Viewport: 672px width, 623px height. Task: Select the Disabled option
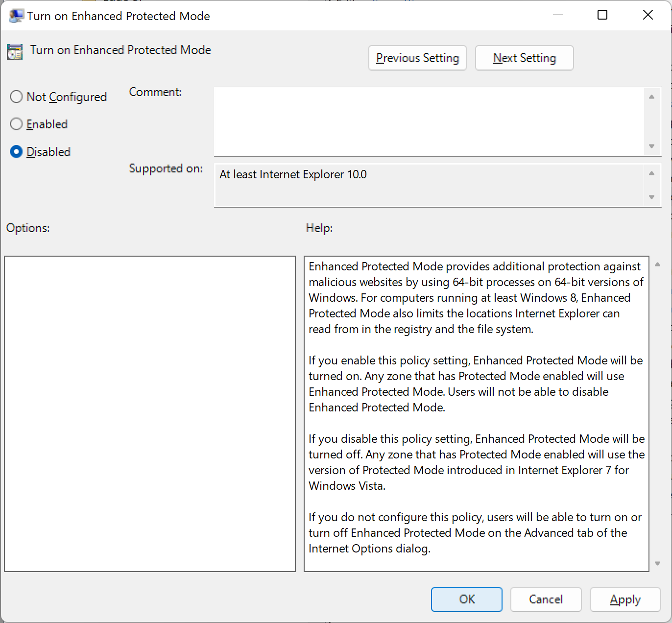coord(16,151)
